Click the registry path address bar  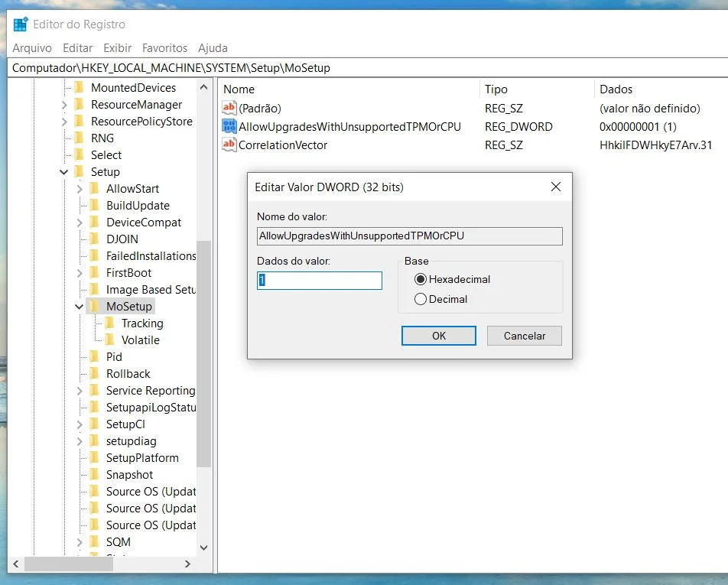tap(367, 68)
